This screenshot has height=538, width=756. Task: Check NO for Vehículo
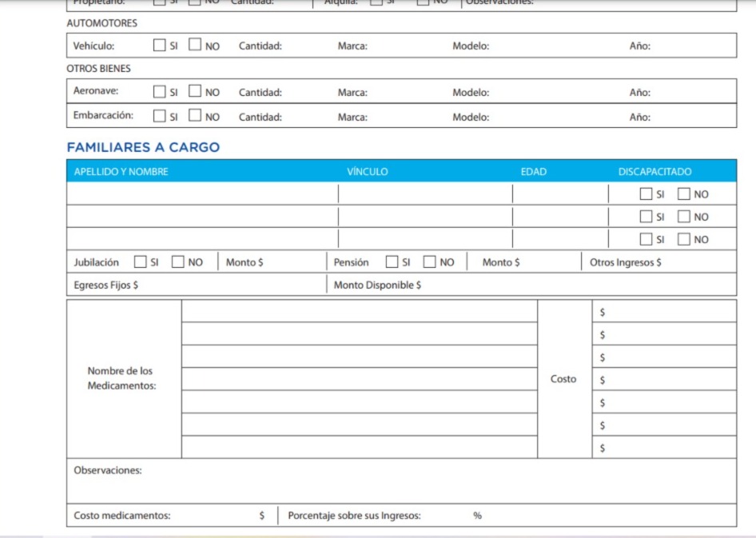coord(195,44)
